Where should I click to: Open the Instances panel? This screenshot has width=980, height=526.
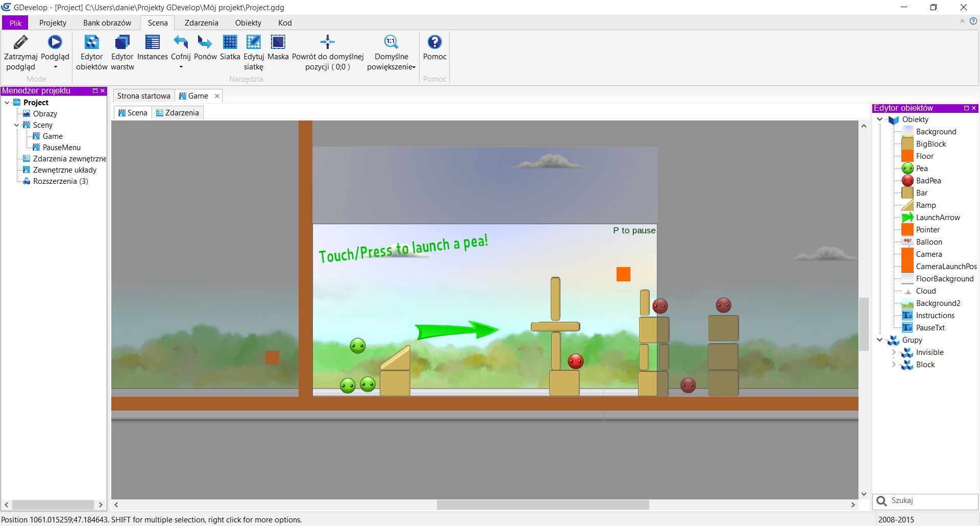pyautogui.click(x=152, y=43)
